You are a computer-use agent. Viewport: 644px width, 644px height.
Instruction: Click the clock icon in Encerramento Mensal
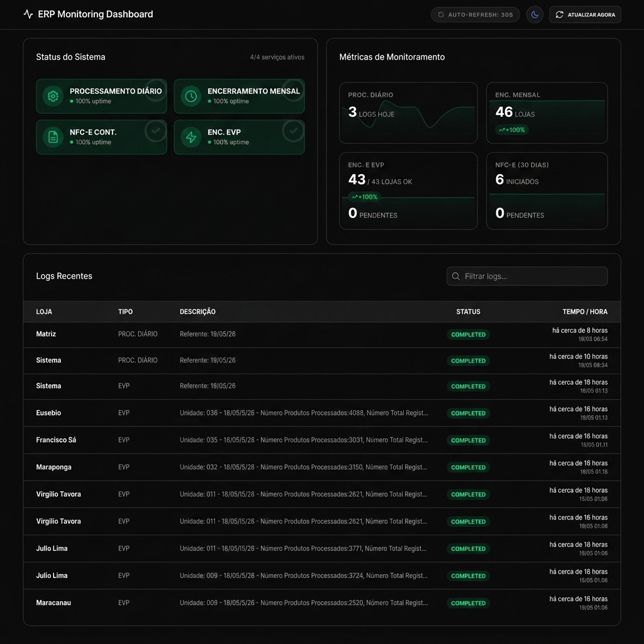click(x=191, y=96)
